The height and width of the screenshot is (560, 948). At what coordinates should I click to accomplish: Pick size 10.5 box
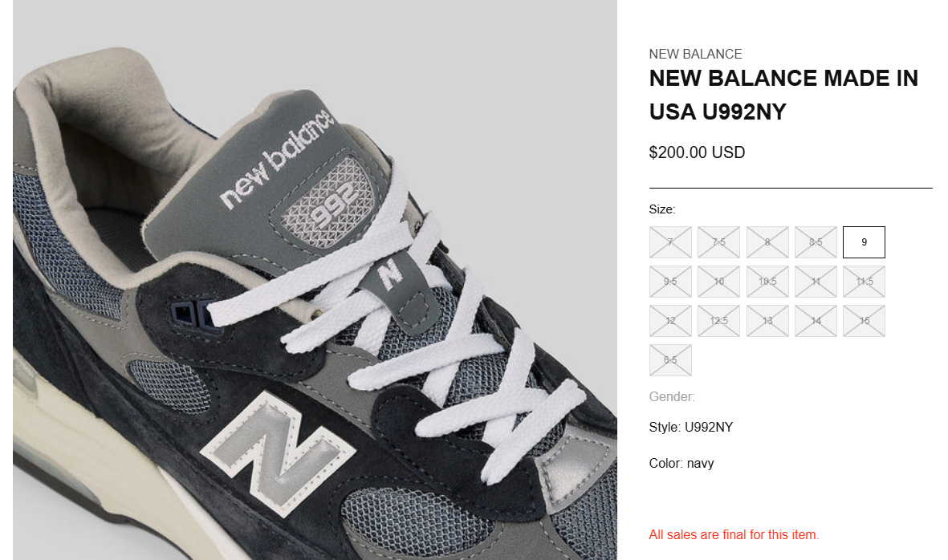click(x=767, y=282)
